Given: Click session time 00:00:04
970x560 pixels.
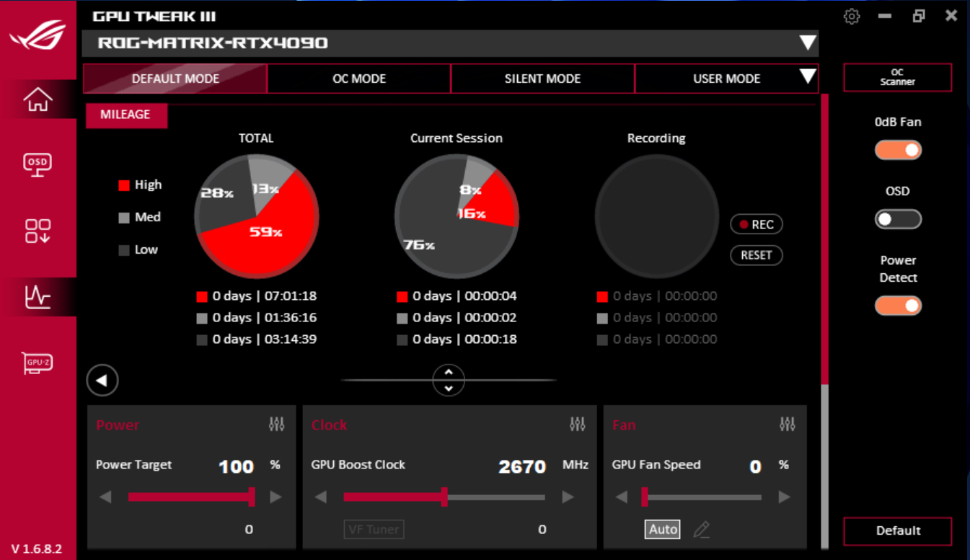Looking at the screenshot, I should click(x=490, y=296).
